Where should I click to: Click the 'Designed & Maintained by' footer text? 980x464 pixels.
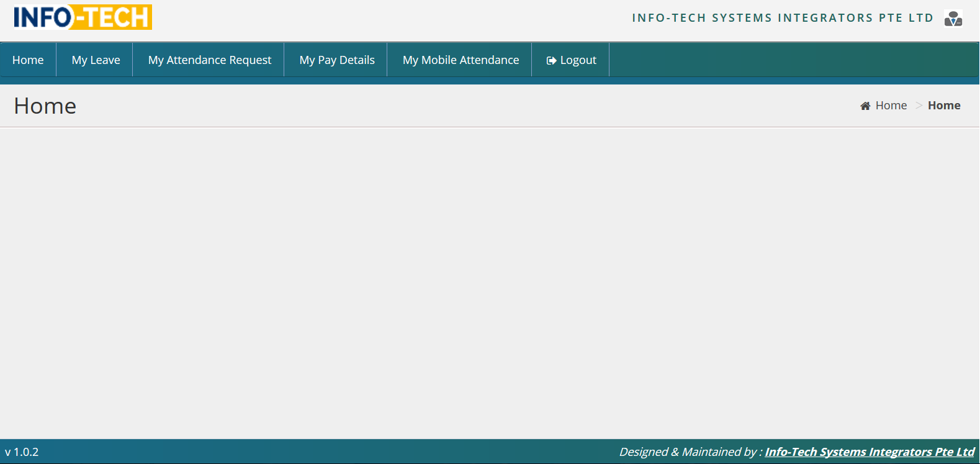pyautogui.click(x=690, y=452)
